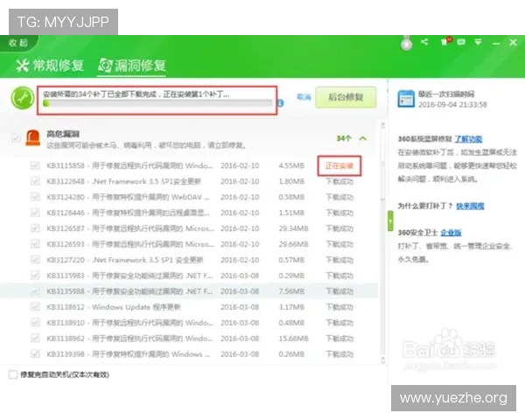Open the 了解功能 link
Image resolution: width=525 pixels, height=420 pixels.
(x=468, y=139)
